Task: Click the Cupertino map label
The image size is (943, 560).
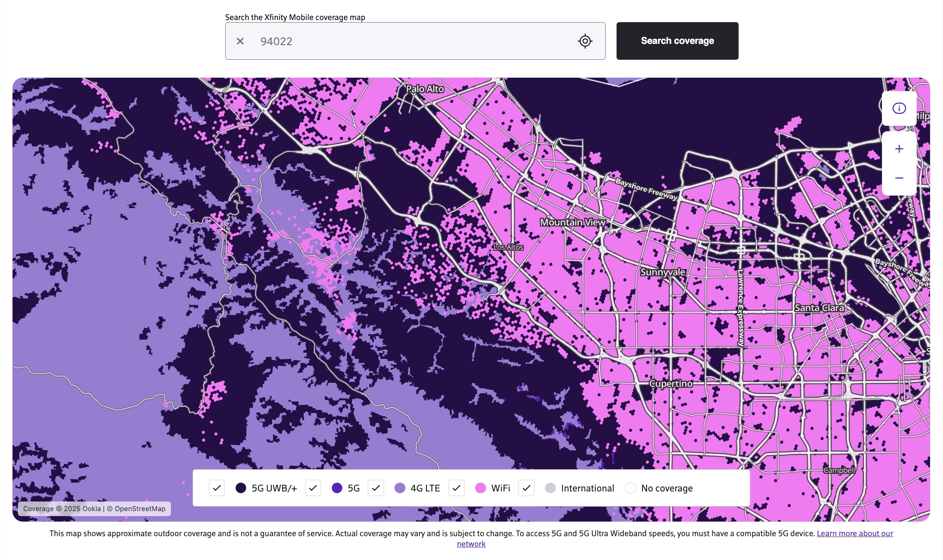Action: tap(671, 384)
